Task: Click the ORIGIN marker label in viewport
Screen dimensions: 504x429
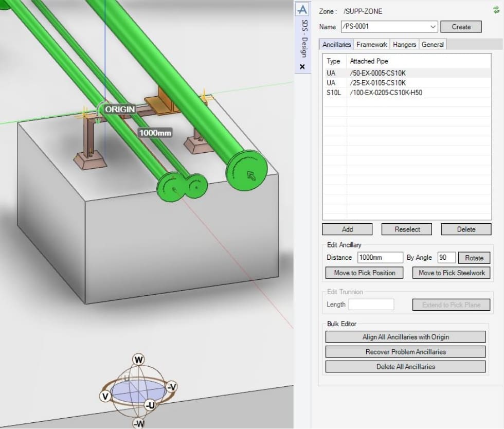Action: coord(120,109)
